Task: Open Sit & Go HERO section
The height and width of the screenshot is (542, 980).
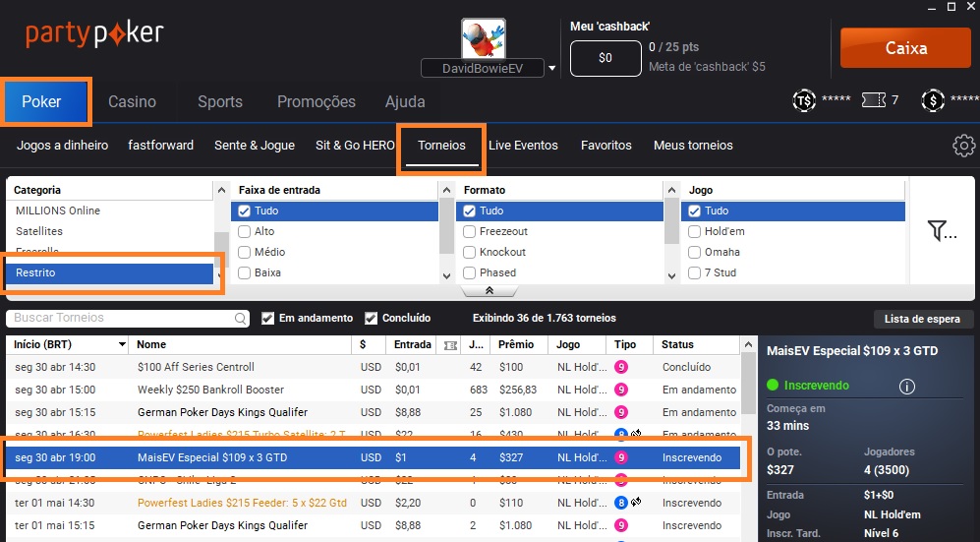Action: [x=355, y=145]
